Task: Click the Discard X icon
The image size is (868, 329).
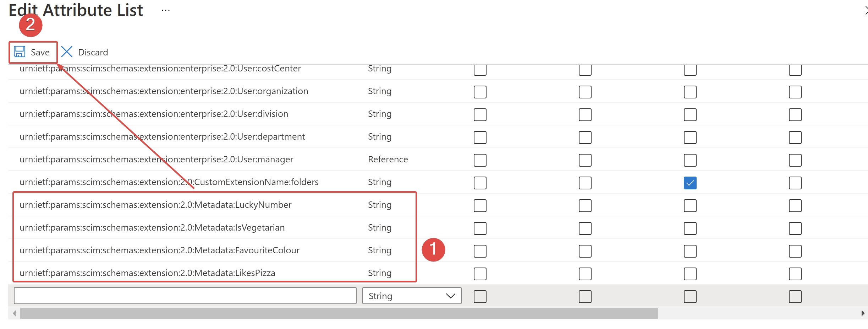Action: pos(67,52)
